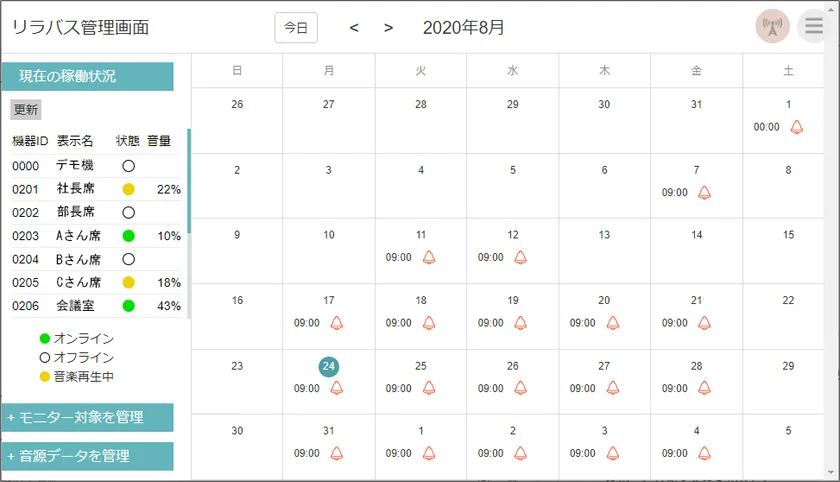The width and height of the screenshot is (840, 482).
Task: Open the hamburger menu
Action: pos(814,27)
